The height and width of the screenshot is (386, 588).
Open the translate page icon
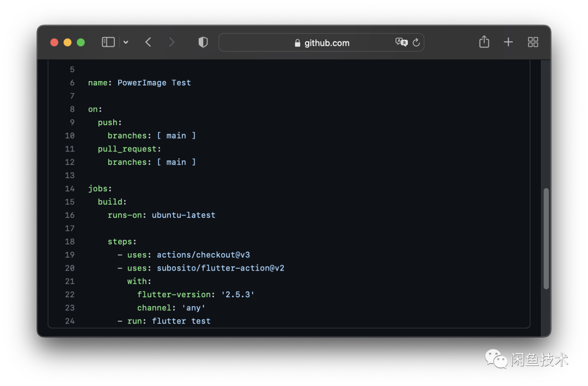pos(401,42)
